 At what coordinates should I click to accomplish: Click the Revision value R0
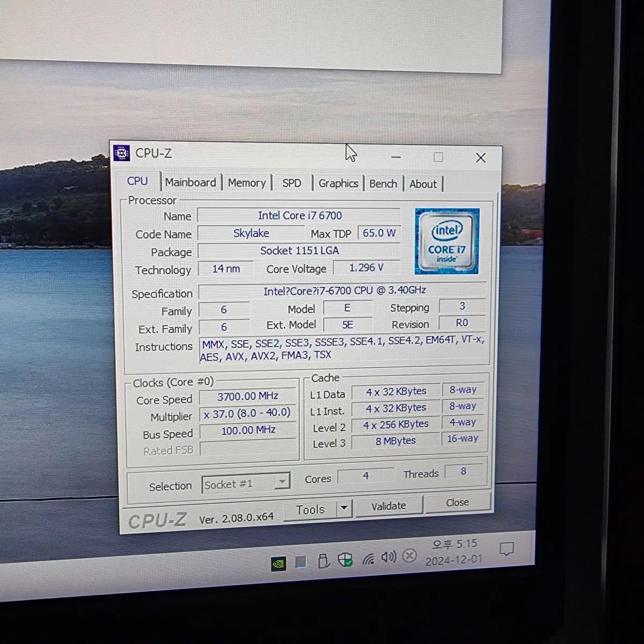tap(462, 323)
